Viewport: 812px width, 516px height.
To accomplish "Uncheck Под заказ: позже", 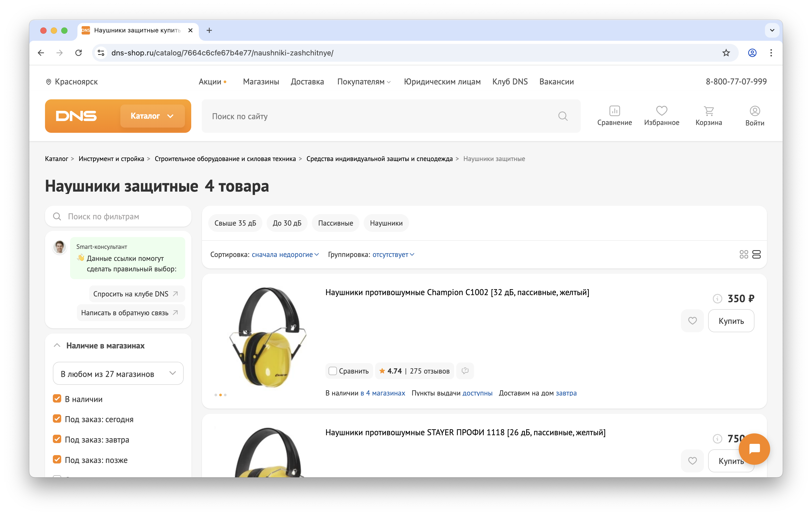I will point(57,459).
